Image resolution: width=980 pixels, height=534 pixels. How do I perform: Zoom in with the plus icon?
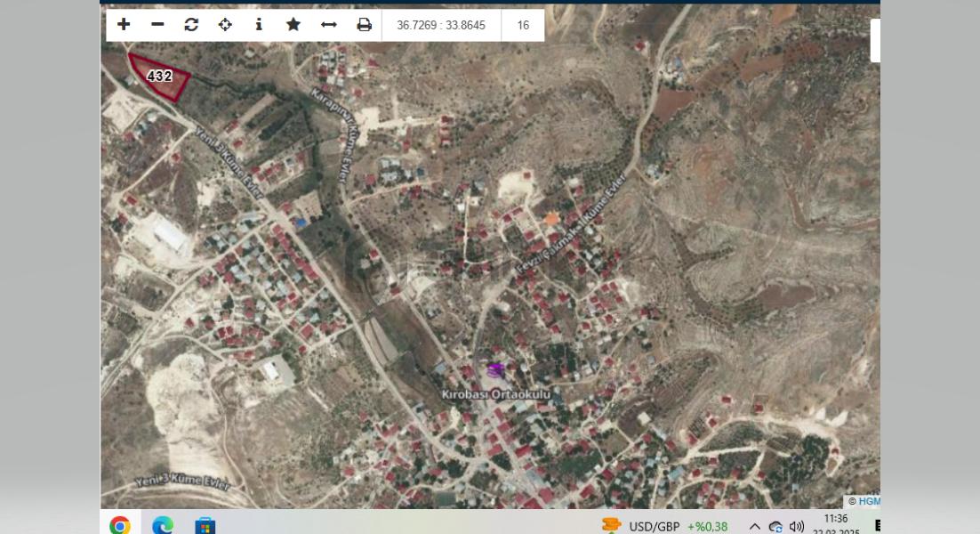[x=124, y=24]
